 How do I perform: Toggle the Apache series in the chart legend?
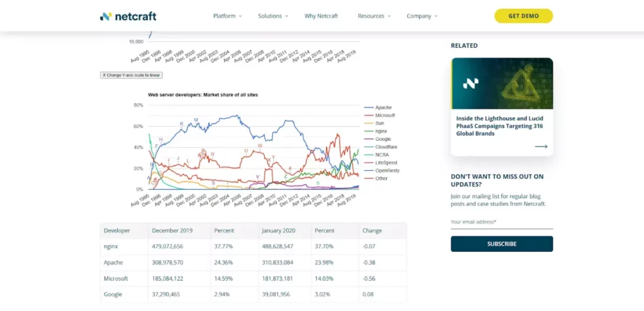coord(383,107)
